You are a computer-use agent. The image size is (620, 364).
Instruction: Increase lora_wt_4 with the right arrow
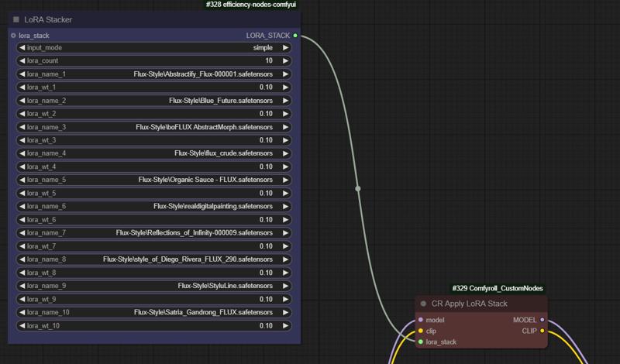(x=285, y=167)
